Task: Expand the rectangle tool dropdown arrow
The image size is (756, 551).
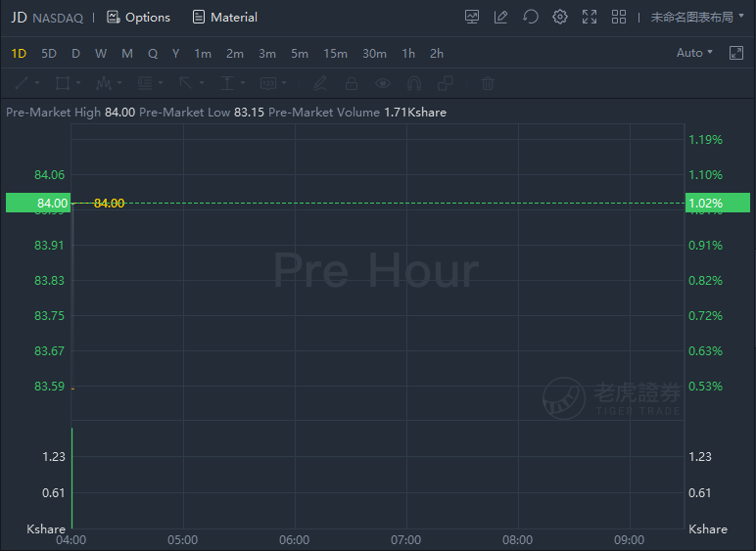Action: tap(78, 83)
